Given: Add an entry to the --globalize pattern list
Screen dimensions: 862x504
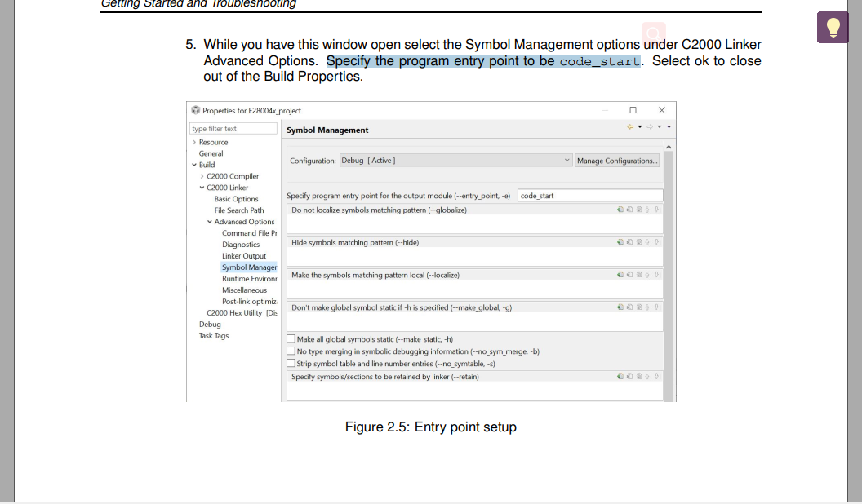Looking at the screenshot, I should click(620, 210).
